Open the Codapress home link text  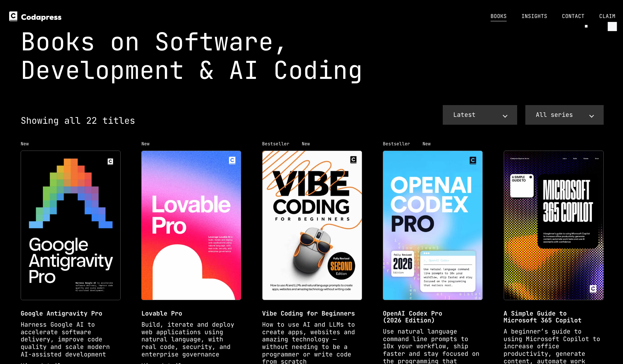41,17
